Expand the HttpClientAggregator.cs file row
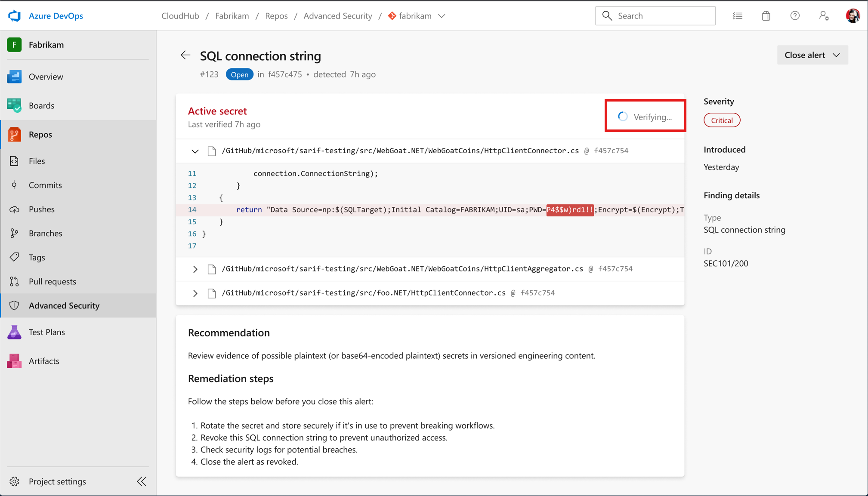Viewport: 868px width, 496px height. (195, 269)
